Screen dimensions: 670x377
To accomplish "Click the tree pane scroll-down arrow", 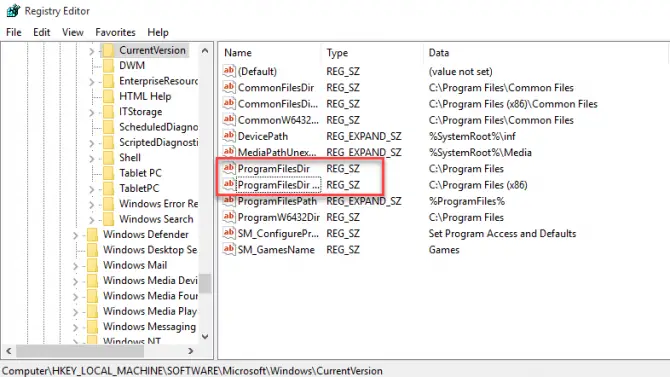I will [x=205, y=336].
